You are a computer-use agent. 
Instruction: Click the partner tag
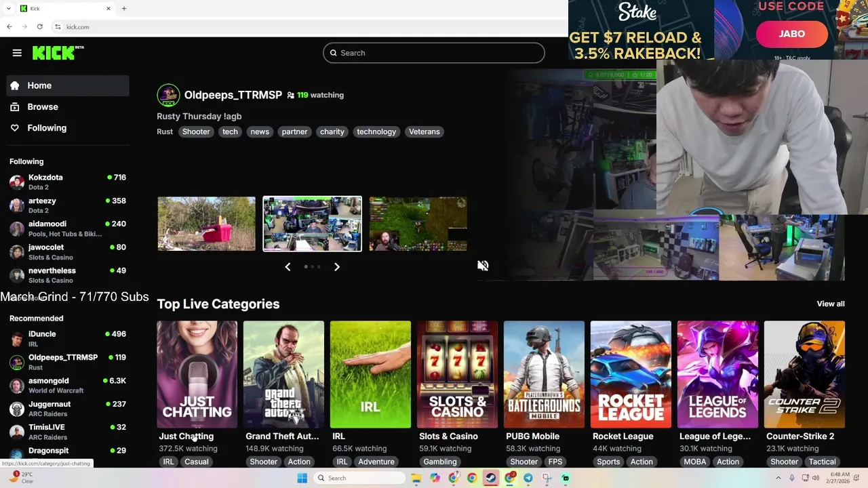click(294, 131)
